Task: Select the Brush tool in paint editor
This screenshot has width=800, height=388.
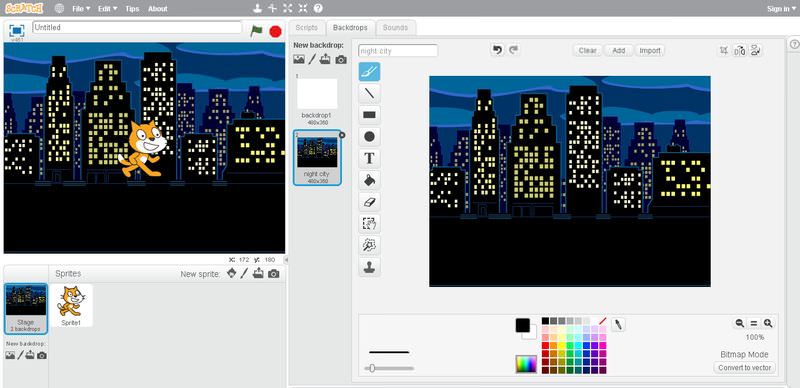Action: (x=369, y=72)
